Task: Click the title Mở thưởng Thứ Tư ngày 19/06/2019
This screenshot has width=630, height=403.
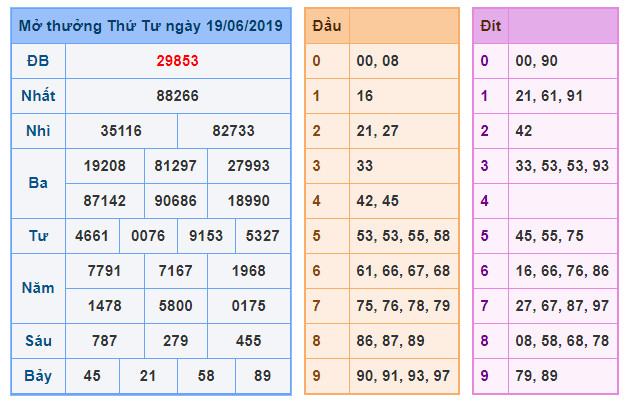Action: tap(150, 23)
